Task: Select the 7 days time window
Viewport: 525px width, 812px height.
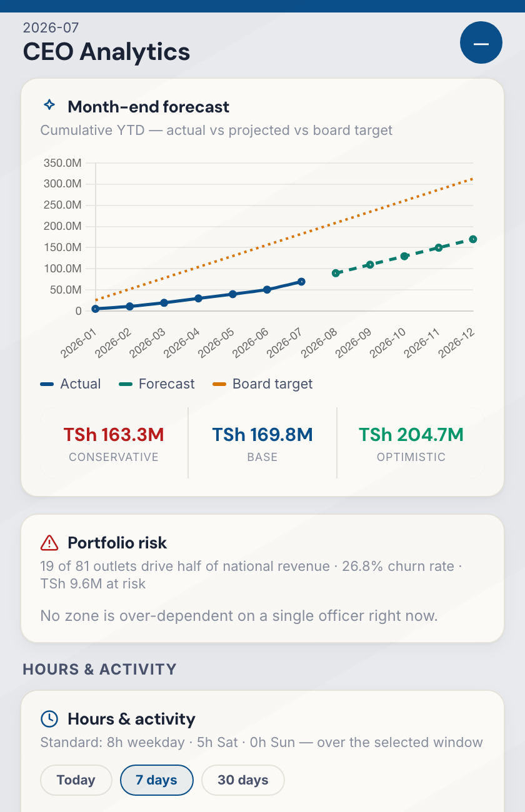Action: [x=156, y=780]
